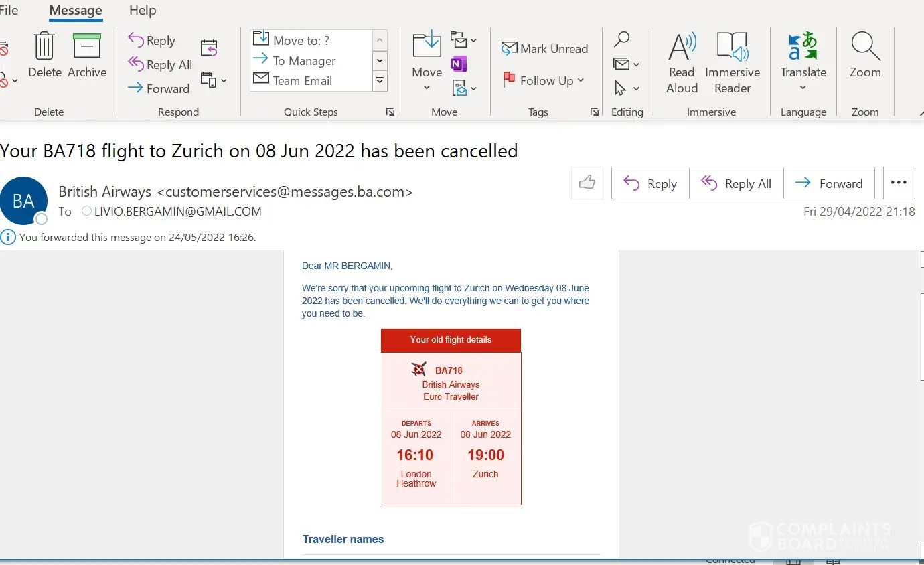Delete this email using the ribbon trash icon
The width and height of the screenshot is (924, 565).
tap(45, 55)
